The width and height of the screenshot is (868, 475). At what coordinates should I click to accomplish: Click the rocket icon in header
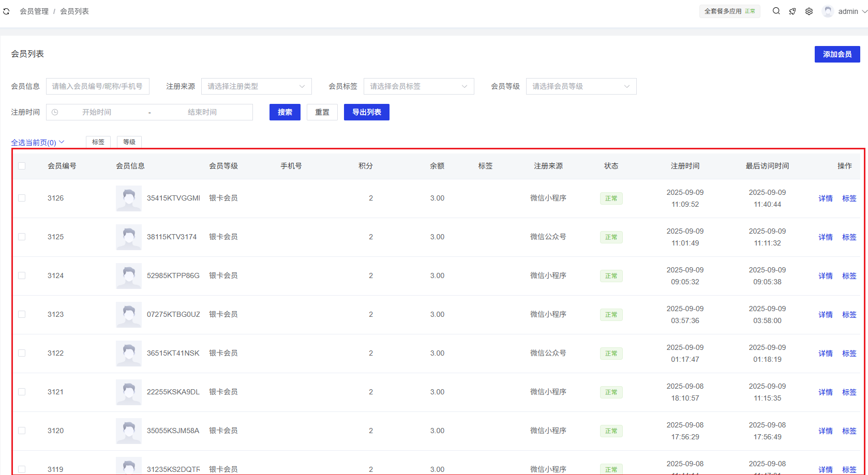792,11
